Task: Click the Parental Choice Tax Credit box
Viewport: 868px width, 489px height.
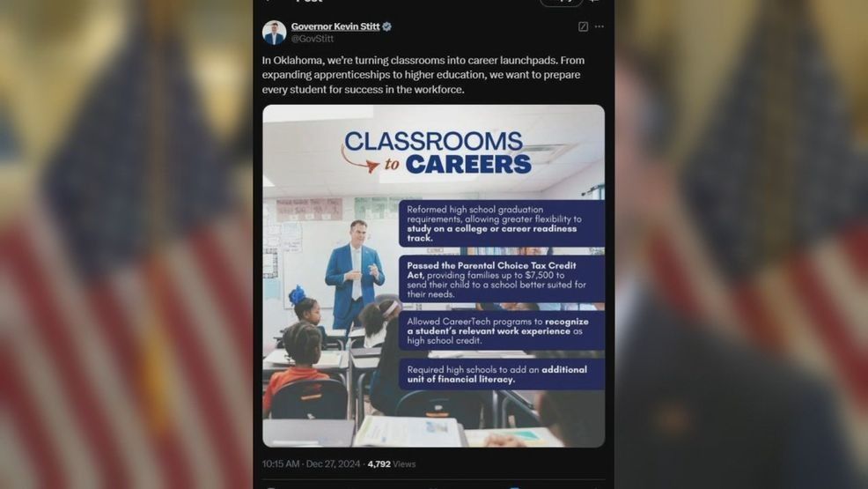Action: click(502, 279)
